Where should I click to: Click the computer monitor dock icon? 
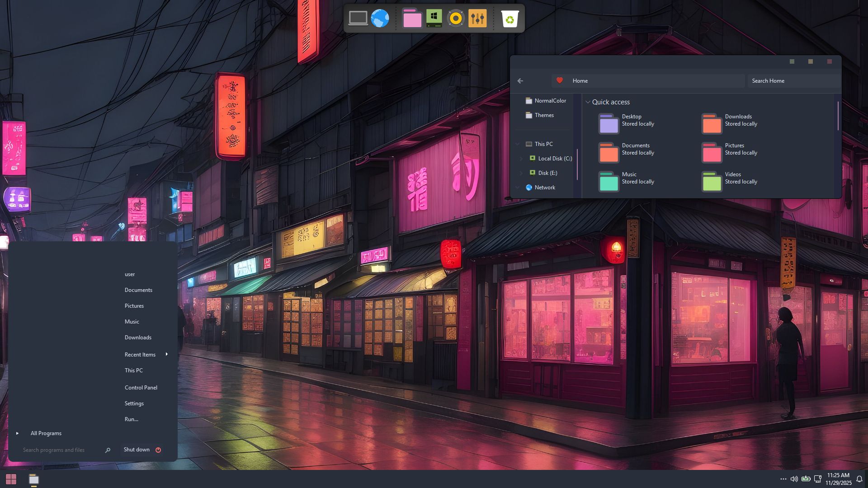point(358,19)
